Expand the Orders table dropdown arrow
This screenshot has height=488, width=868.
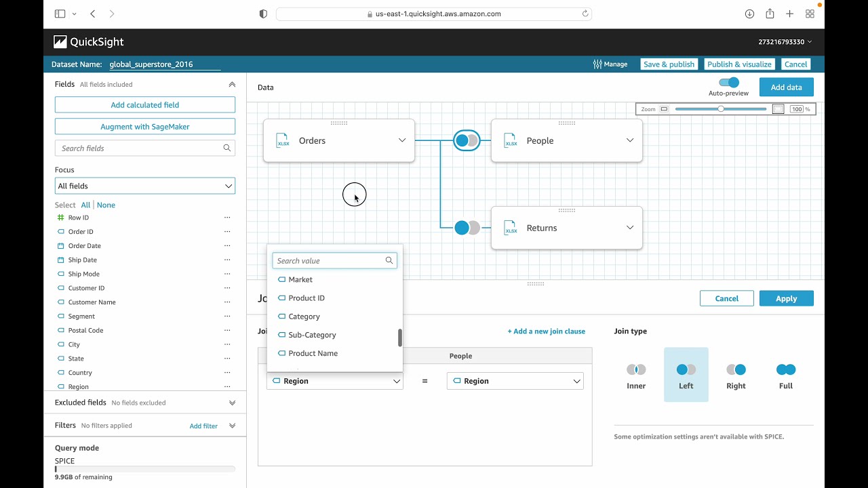pyautogui.click(x=402, y=140)
